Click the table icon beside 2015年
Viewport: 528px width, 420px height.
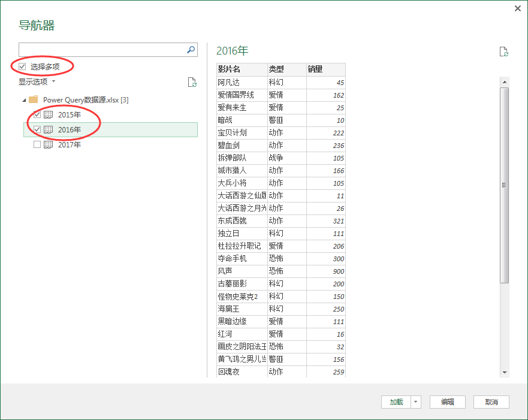pyautogui.click(x=48, y=114)
